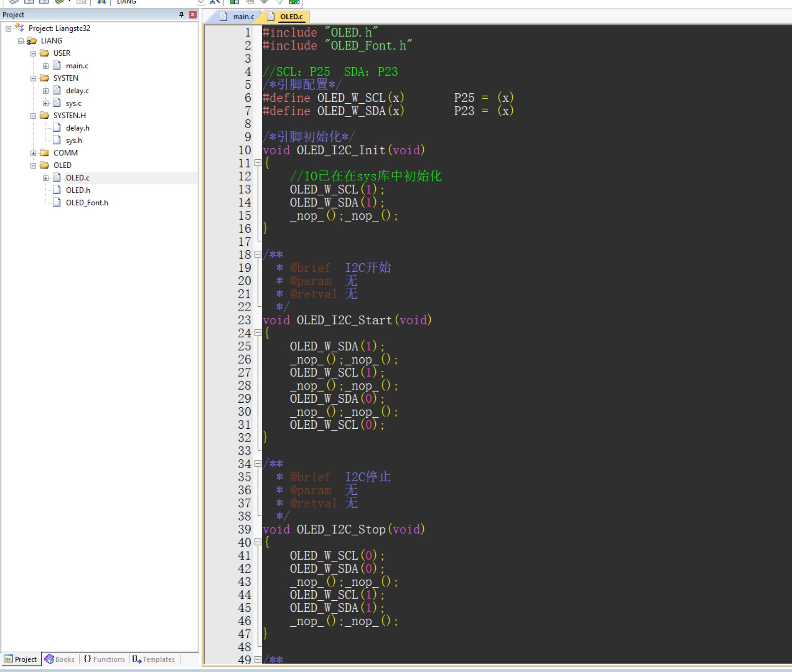Collapse the LIANG target node
The width and height of the screenshot is (792, 672).
[x=21, y=41]
